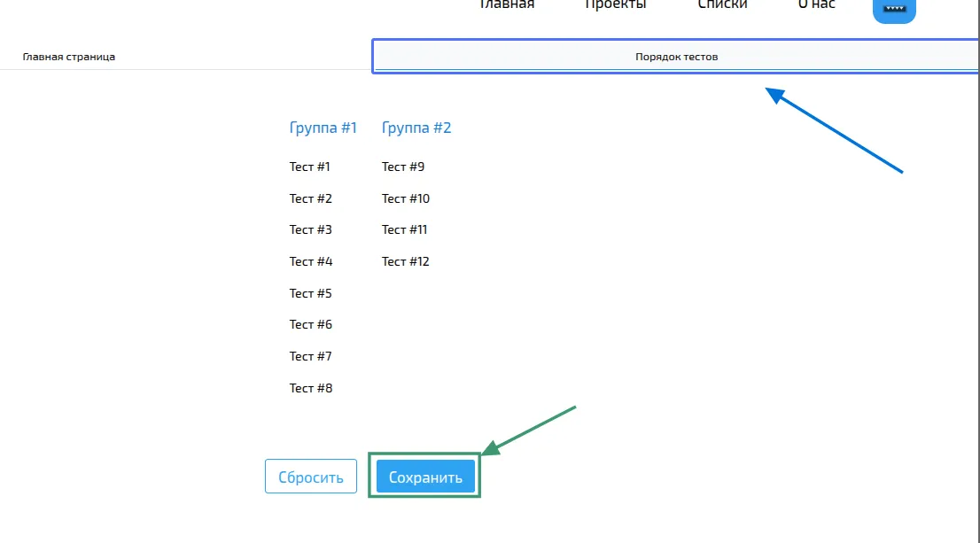Open the О нас page
Viewport: 980px width, 543px height.
[816, 5]
